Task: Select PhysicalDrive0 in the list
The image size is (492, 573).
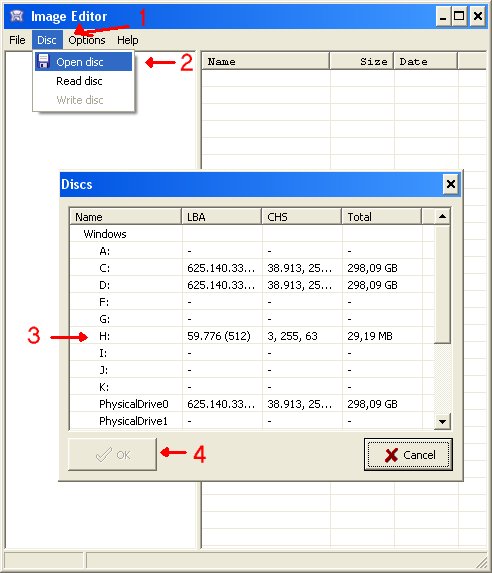Action: (x=252, y=404)
